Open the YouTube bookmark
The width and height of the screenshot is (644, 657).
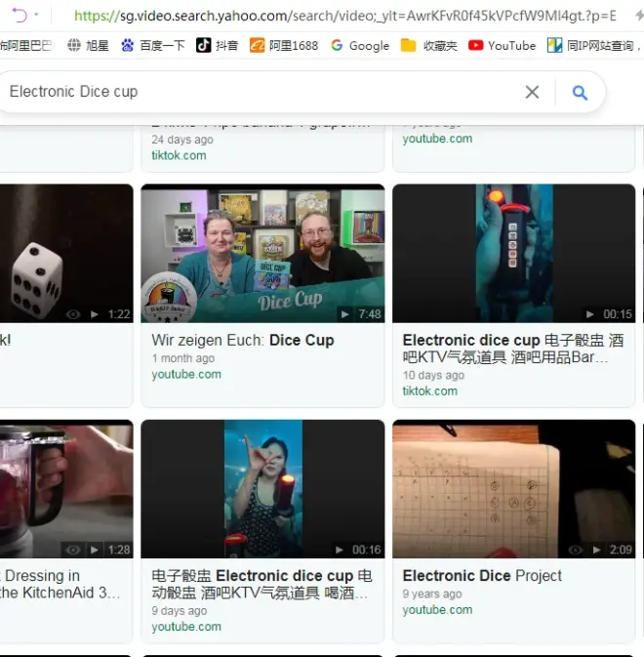coord(502,45)
